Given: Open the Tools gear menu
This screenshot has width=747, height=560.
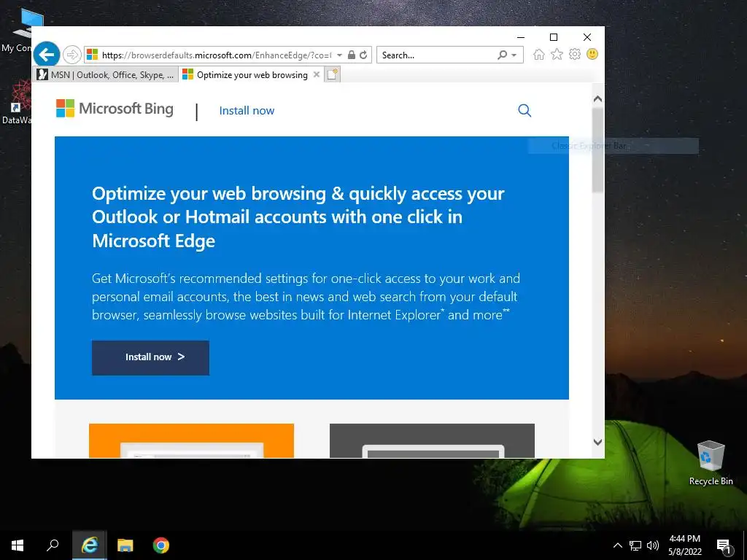Looking at the screenshot, I should 575,54.
